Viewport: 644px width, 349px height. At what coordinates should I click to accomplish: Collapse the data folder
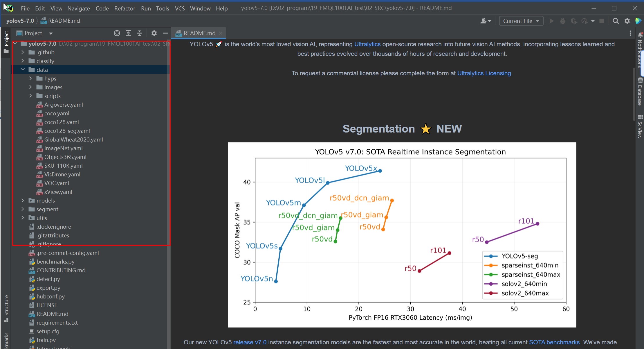pyautogui.click(x=23, y=69)
